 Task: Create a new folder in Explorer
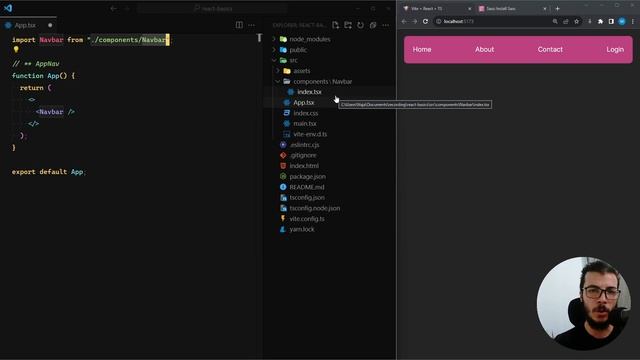348,25
